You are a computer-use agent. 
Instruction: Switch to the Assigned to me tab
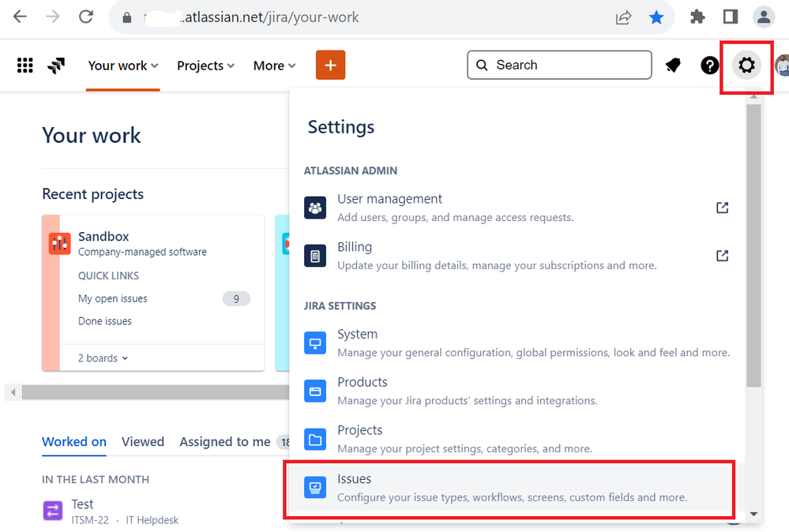(x=225, y=441)
